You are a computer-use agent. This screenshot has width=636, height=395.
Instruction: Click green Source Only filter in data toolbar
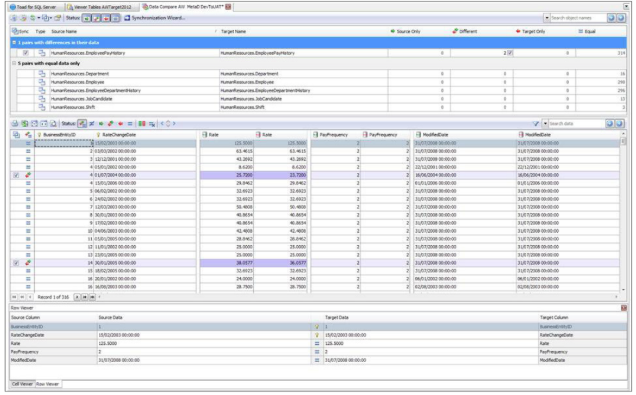(x=101, y=124)
